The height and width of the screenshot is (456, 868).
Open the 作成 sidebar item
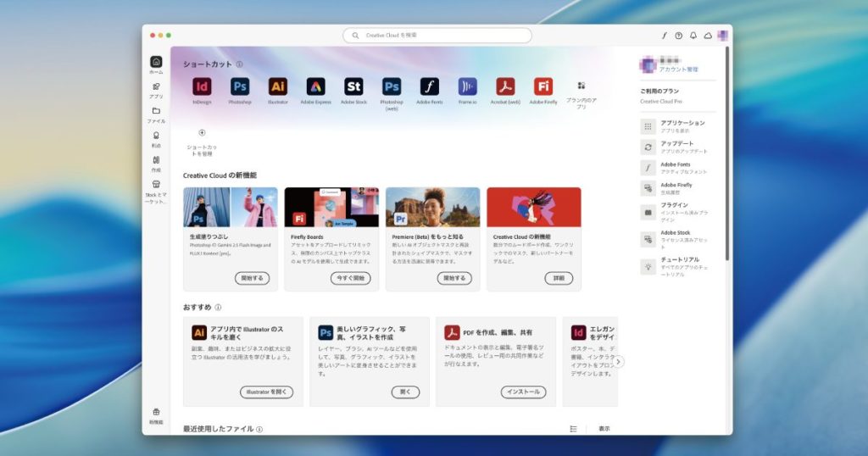pyautogui.click(x=156, y=164)
